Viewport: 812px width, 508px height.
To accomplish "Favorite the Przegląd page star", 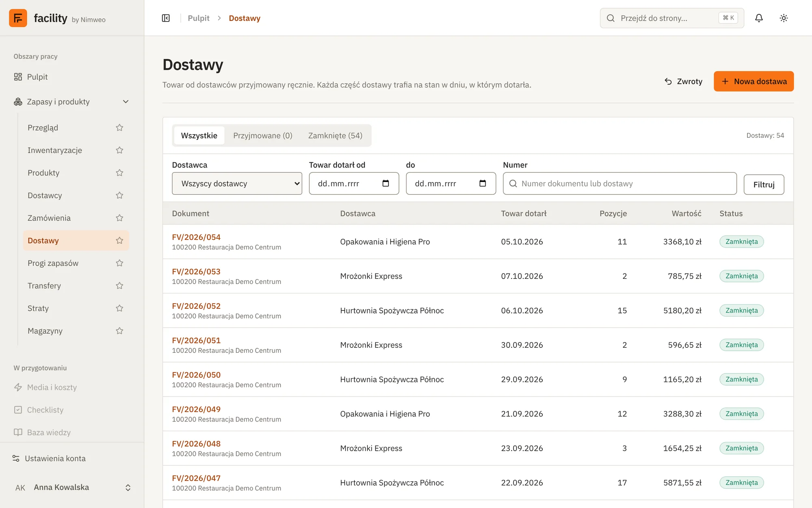I will [x=119, y=128].
